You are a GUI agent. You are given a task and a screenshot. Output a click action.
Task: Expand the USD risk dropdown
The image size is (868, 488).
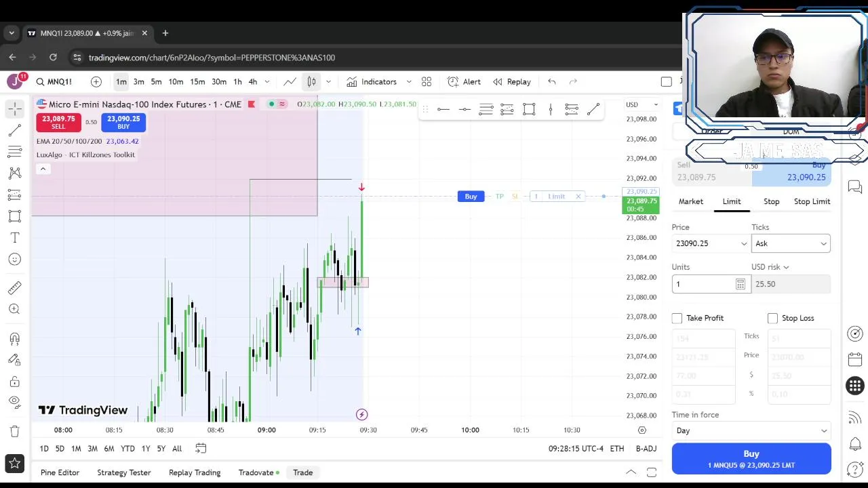pyautogui.click(x=770, y=267)
